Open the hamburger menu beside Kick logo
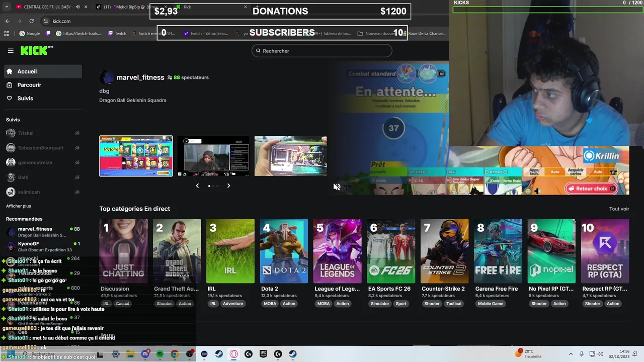The width and height of the screenshot is (644, 362). (11, 51)
